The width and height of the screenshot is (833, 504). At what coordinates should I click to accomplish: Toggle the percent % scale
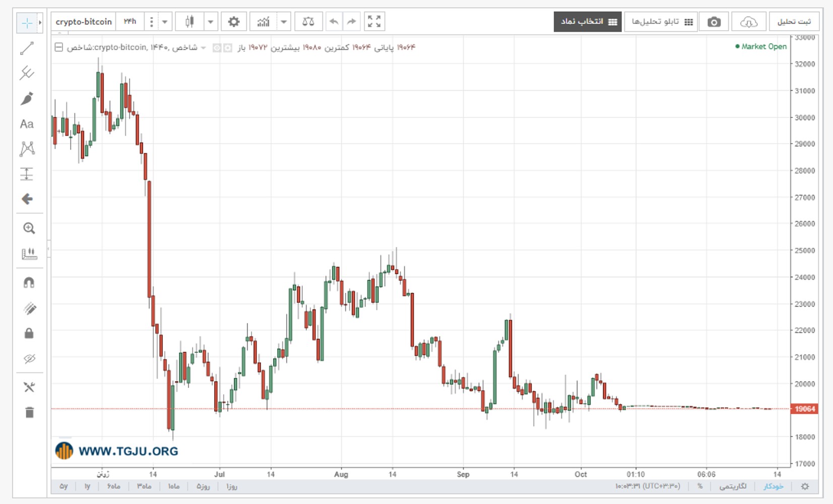coord(700,486)
